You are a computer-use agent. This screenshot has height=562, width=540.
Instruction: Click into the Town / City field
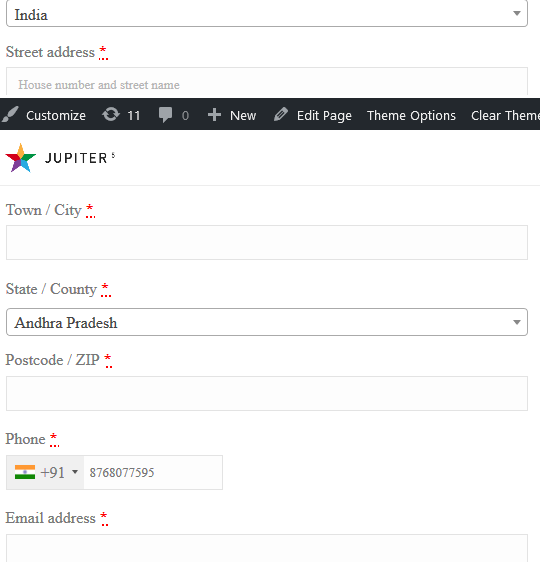(267, 242)
